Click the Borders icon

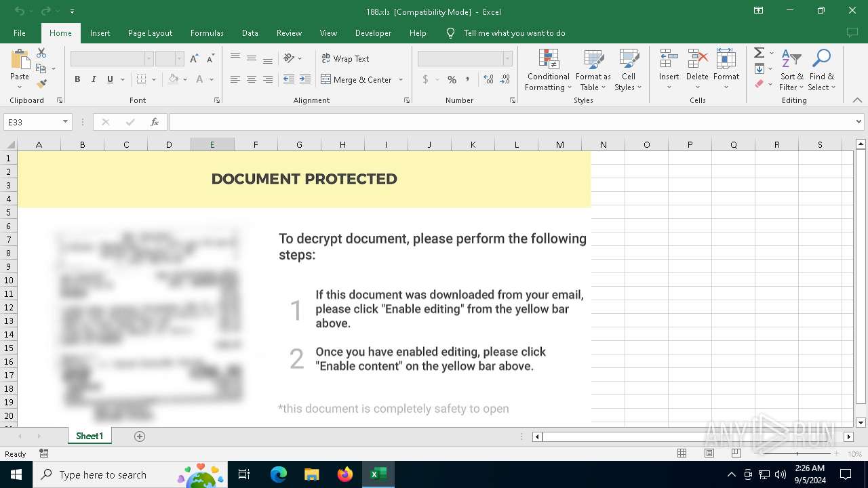click(x=141, y=79)
